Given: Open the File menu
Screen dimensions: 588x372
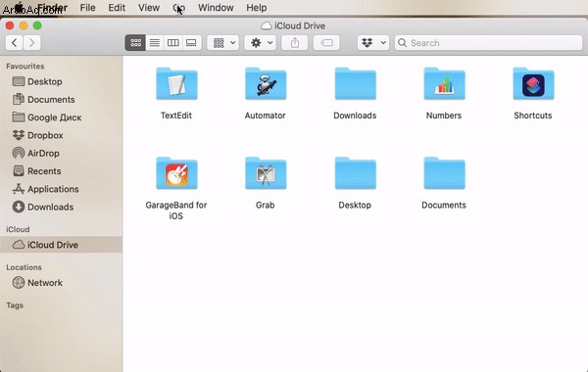Looking at the screenshot, I should tap(88, 8).
